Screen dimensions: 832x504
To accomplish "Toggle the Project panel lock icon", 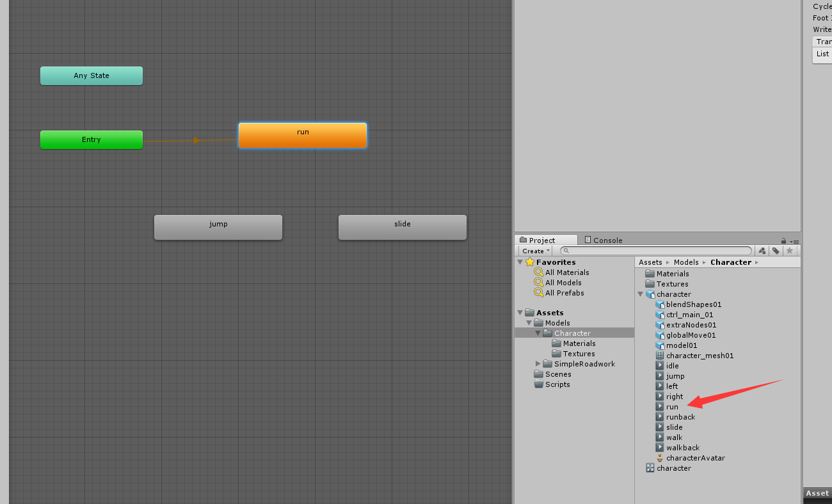I will [783, 241].
